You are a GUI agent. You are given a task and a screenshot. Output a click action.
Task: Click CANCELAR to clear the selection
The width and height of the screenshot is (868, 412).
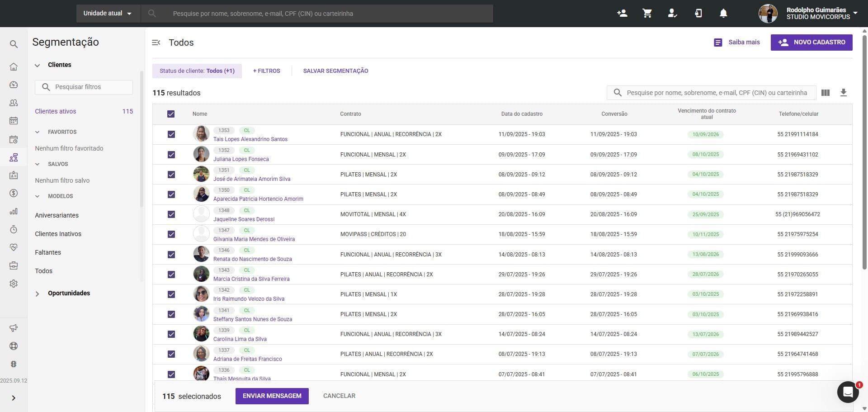click(x=339, y=396)
